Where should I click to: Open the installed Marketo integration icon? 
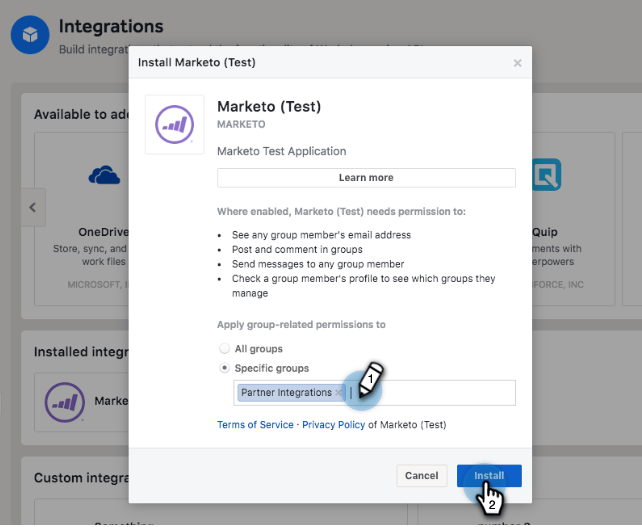tap(64, 402)
